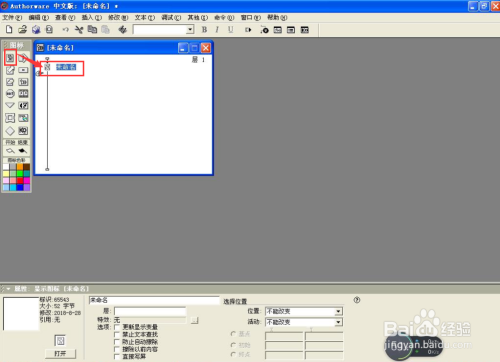Viewport: 500px width, 362px height.
Task: Copy the selection from the toolbar
Action: pyautogui.click(x=92, y=30)
